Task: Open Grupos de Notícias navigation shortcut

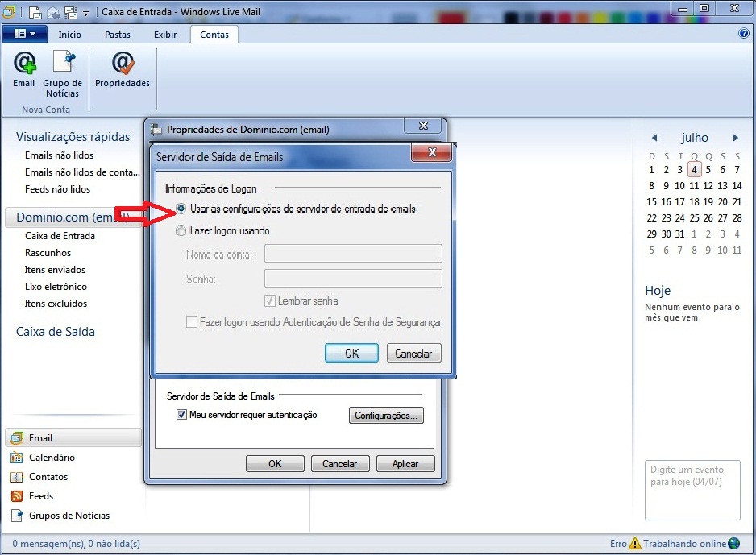Action: pos(69,516)
